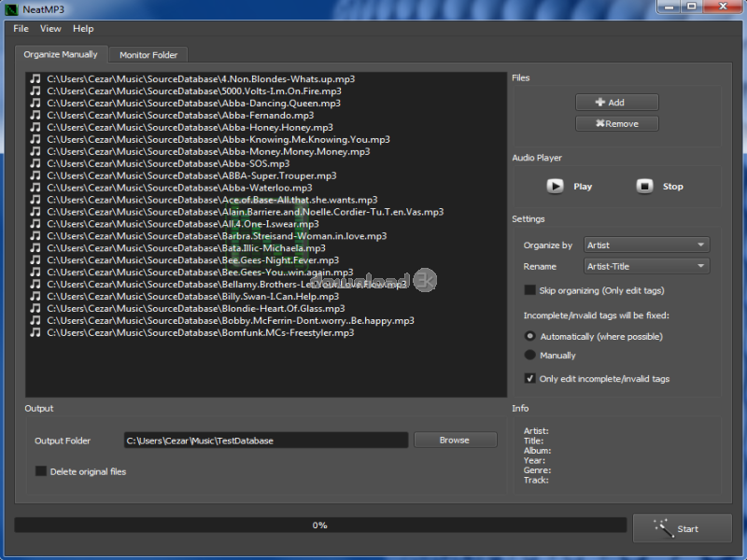Viewport: 747px width, 560px height.
Task: Click music note icon beside Abba-Fernando.mp3
Action: click(x=35, y=116)
